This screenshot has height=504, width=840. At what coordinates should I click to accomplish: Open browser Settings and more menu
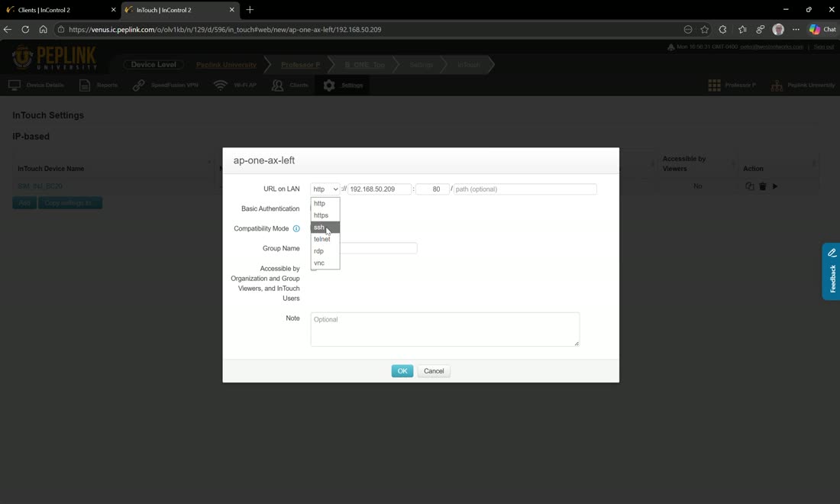click(x=796, y=30)
